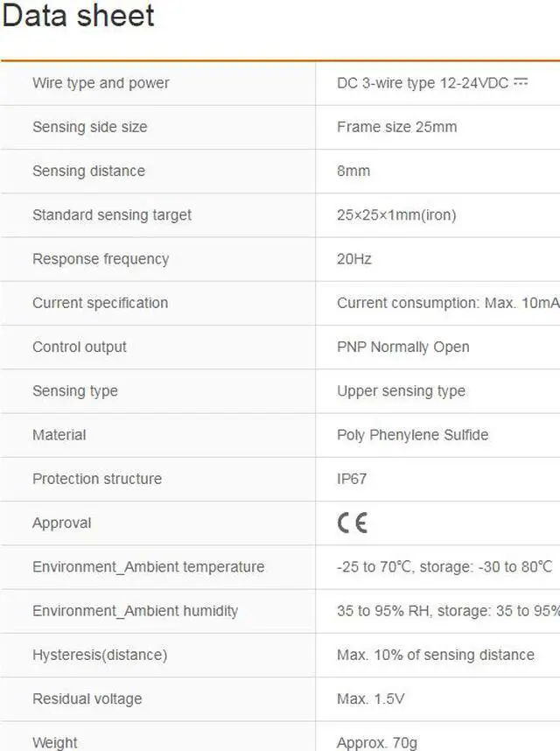This screenshot has width=560, height=751.
Task: Select the 'Wire type and power' label
Action: tap(101, 83)
